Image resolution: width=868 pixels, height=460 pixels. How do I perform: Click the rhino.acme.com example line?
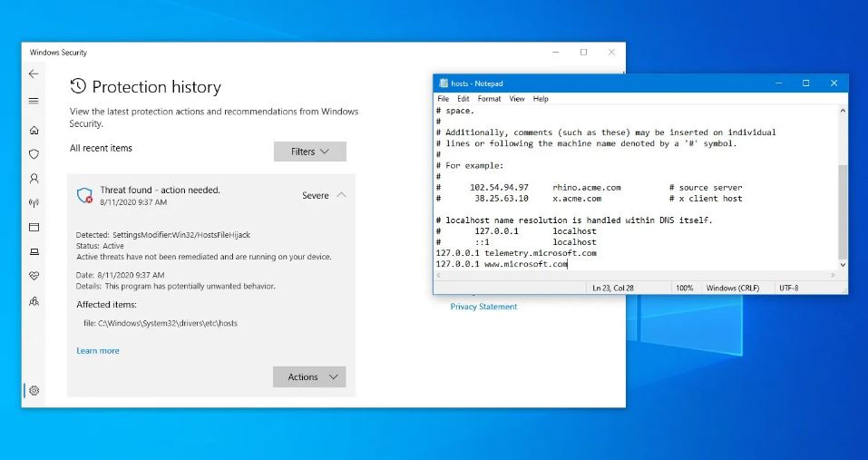click(589, 188)
